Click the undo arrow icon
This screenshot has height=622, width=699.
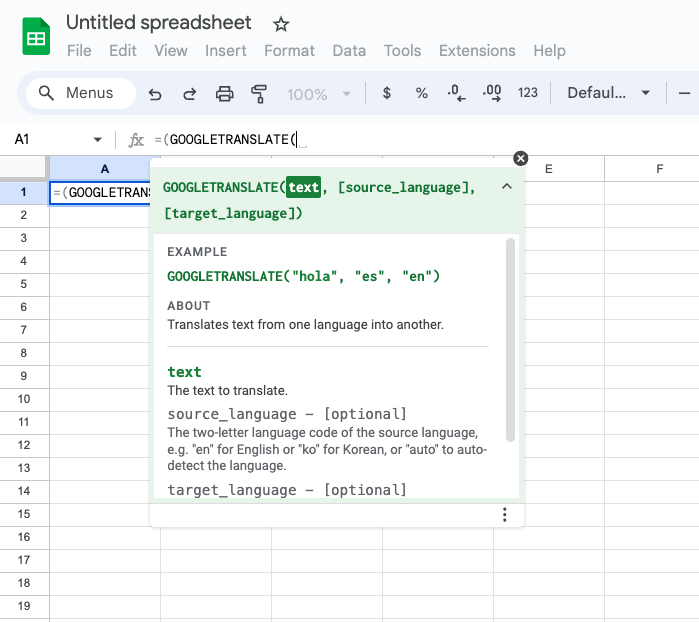[x=155, y=93]
